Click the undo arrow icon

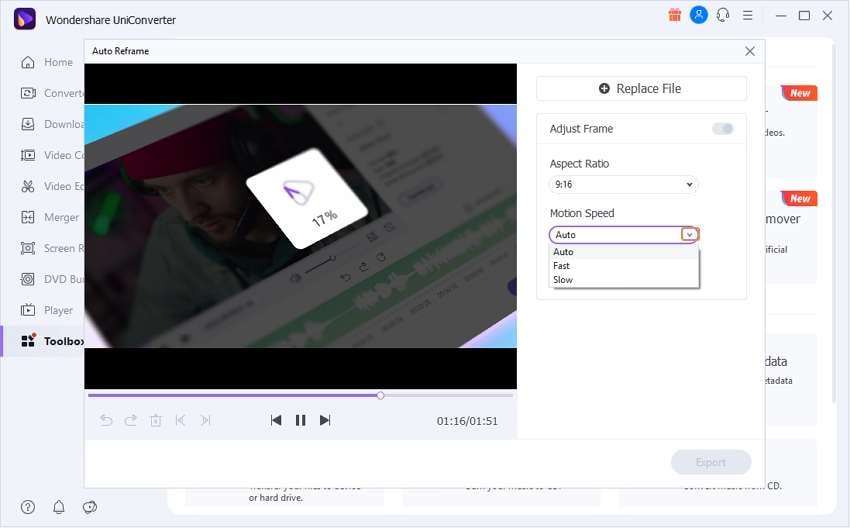pos(106,421)
